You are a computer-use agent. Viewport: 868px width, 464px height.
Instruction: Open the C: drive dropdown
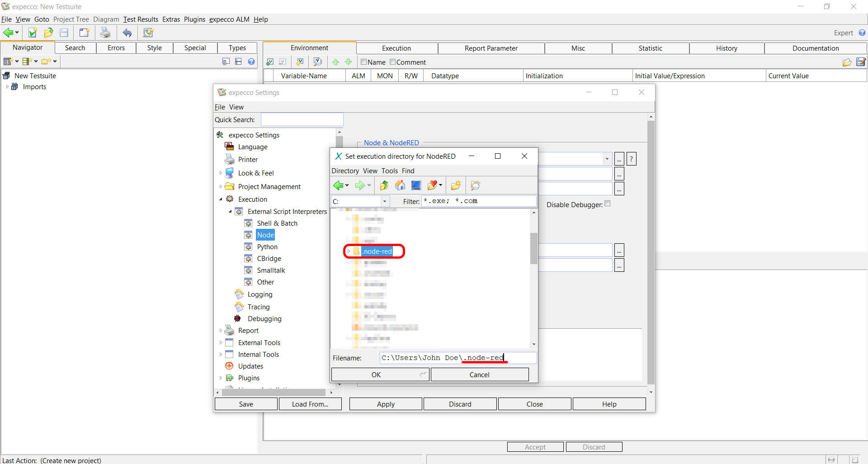[x=385, y=201]
